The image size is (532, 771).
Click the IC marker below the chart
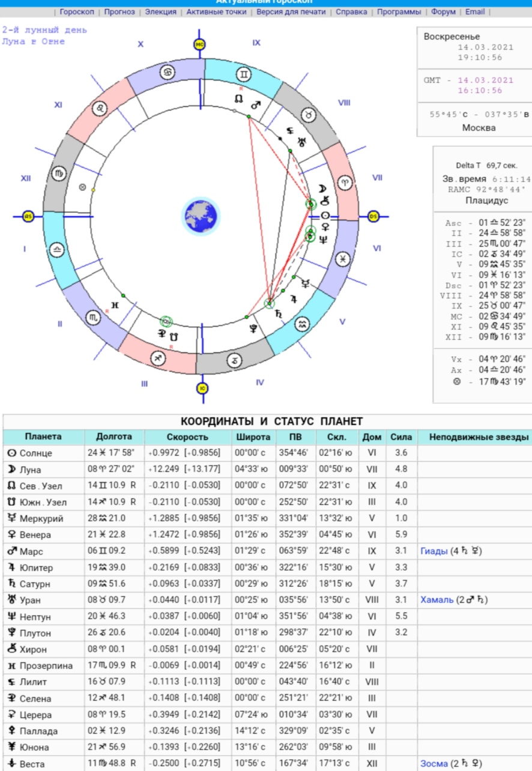pos(201,388)
